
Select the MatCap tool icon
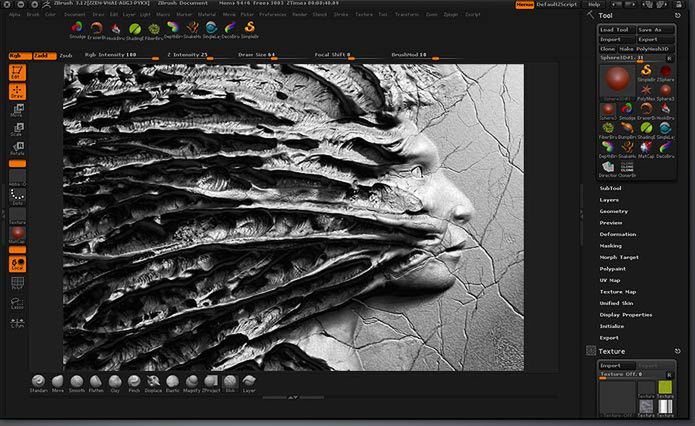(646, 147)
